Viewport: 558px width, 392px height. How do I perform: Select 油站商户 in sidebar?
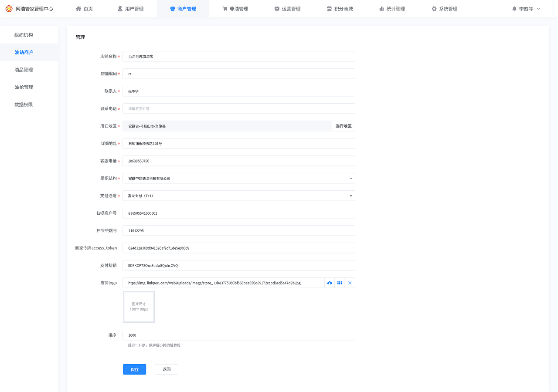coord(29,52)
